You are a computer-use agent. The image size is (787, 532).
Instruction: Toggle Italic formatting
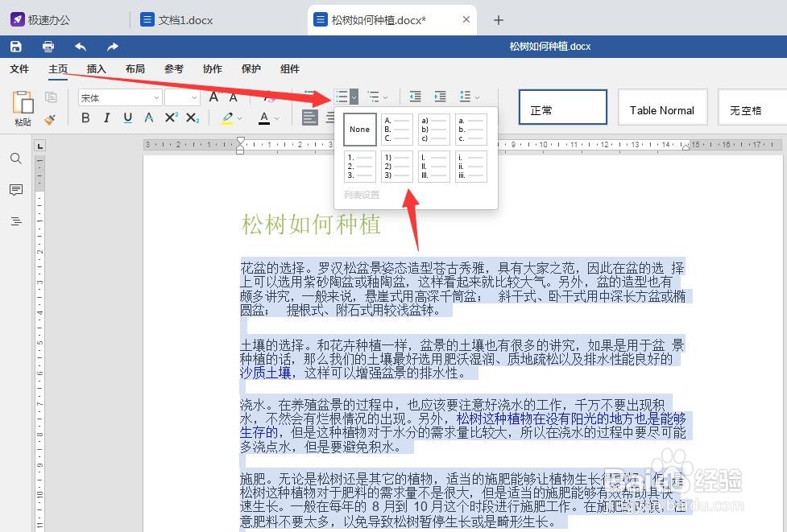[106, 118]
